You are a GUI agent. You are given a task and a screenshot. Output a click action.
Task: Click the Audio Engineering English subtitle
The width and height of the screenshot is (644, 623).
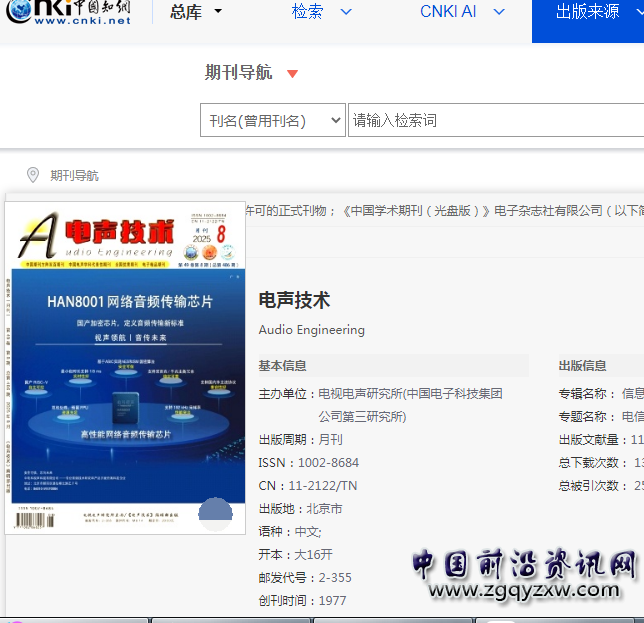[311, 330]
